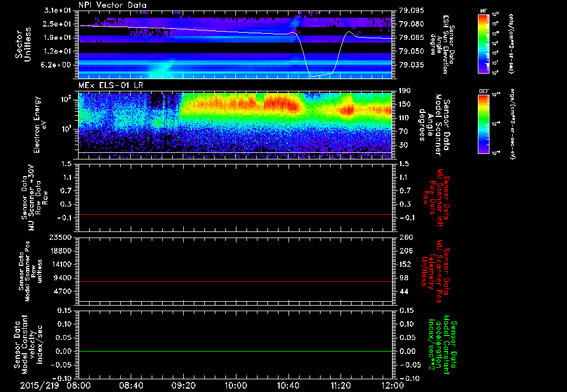Viewport: 567px width, 392px height.
Task: Click the "79.050" elevation tick label
Action: 411,51
